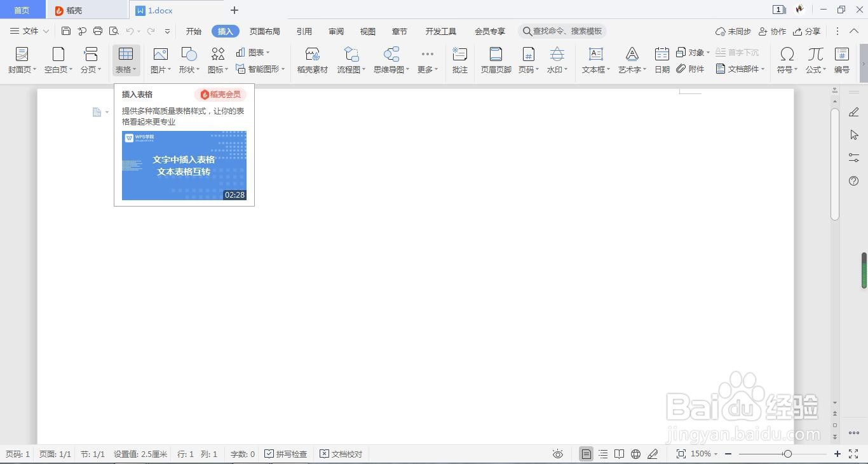Open the Icons (图标) library
The image size is (868, 464).
(x=218, y=60)
